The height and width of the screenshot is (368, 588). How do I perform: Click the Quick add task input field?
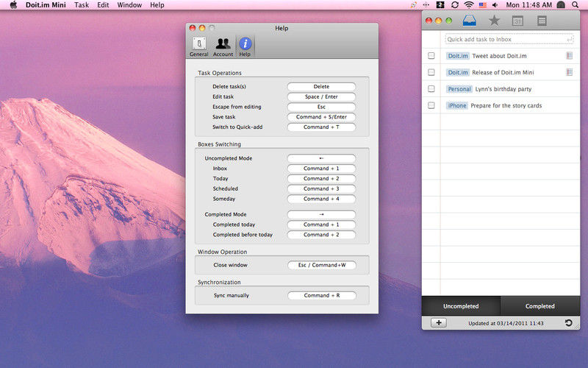(x=507, y=39)
